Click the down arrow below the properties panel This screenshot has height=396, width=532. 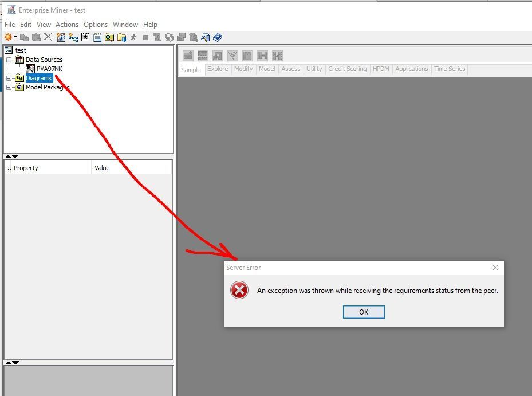(15, 363)
